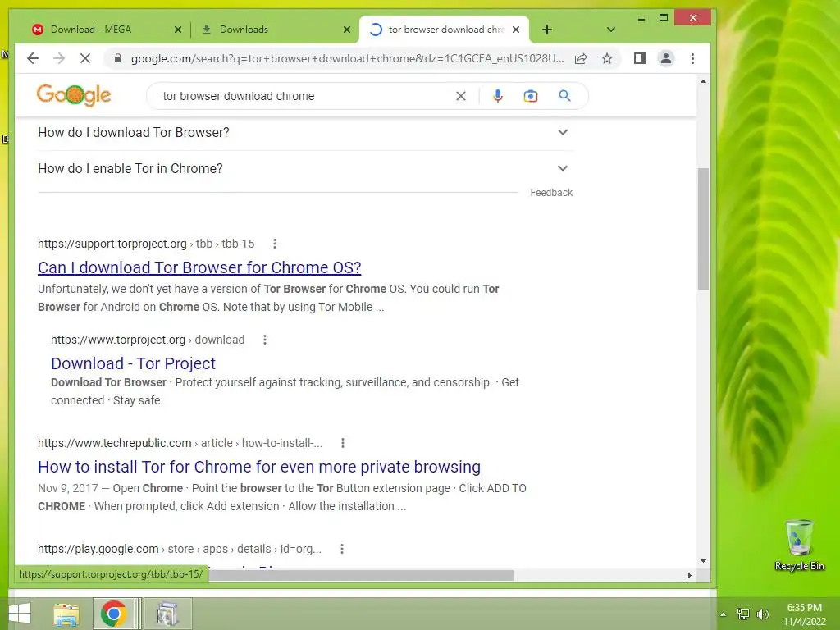The image size is (840, 630).
Task: Open File Explorer from the taskbar
Action: pyautogui.click(x=66, y=614)
